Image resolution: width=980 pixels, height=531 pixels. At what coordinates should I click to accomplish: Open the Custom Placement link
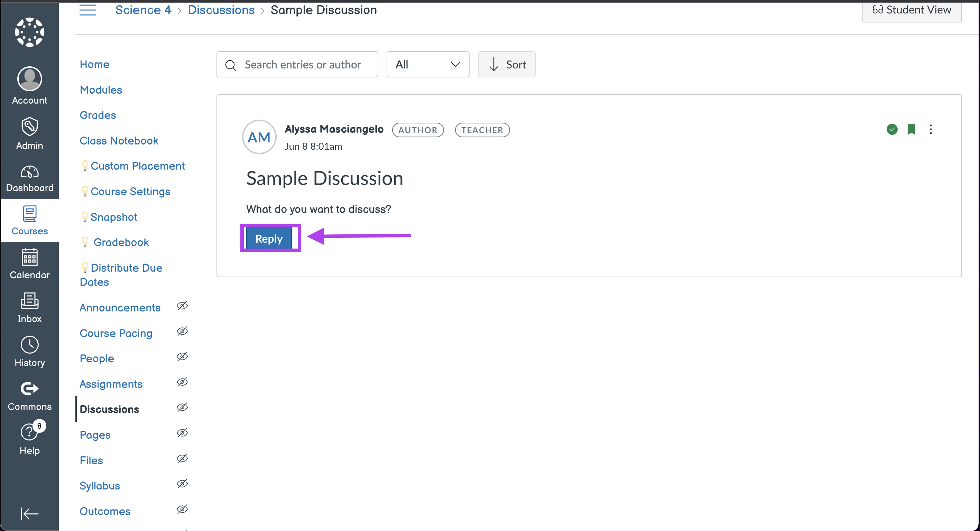[x=137, y=166]
